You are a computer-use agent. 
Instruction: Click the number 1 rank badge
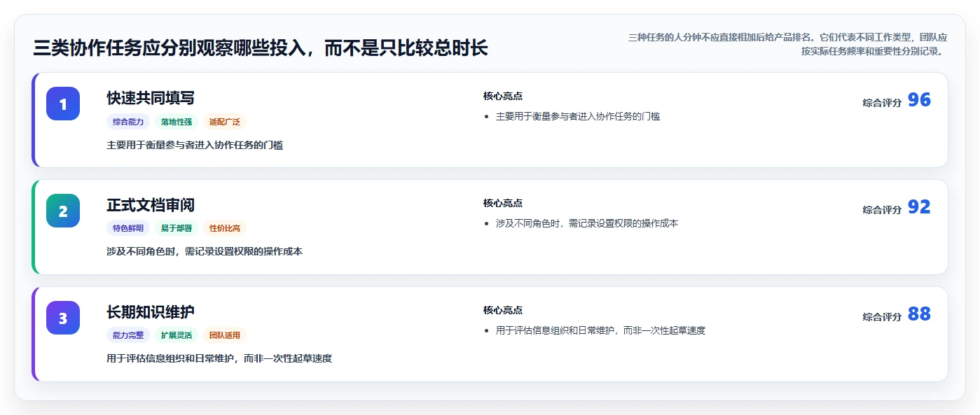[x=63, y=104]
